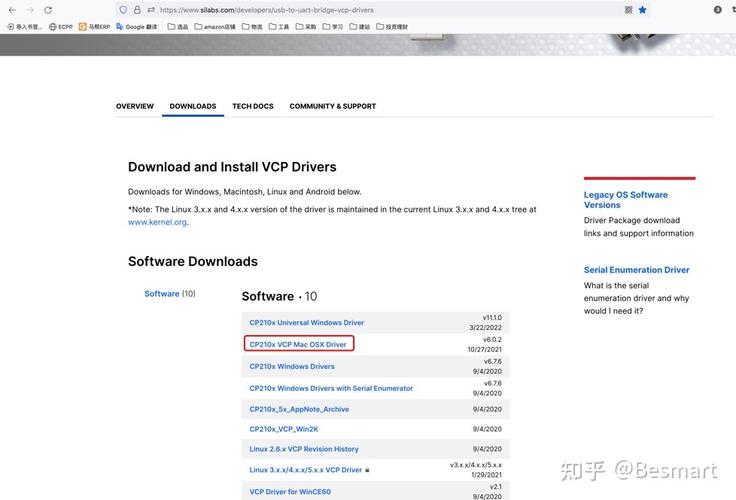Image resolution: width=736 pixels, height=500 pixels.
Task: Click the v2.1 version text
Action: 496,487
